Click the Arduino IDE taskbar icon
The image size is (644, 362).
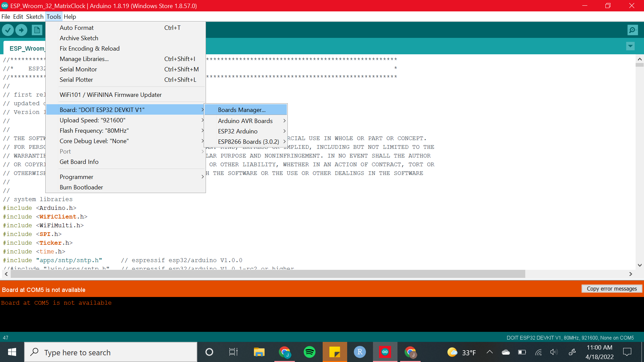(385, 352)
